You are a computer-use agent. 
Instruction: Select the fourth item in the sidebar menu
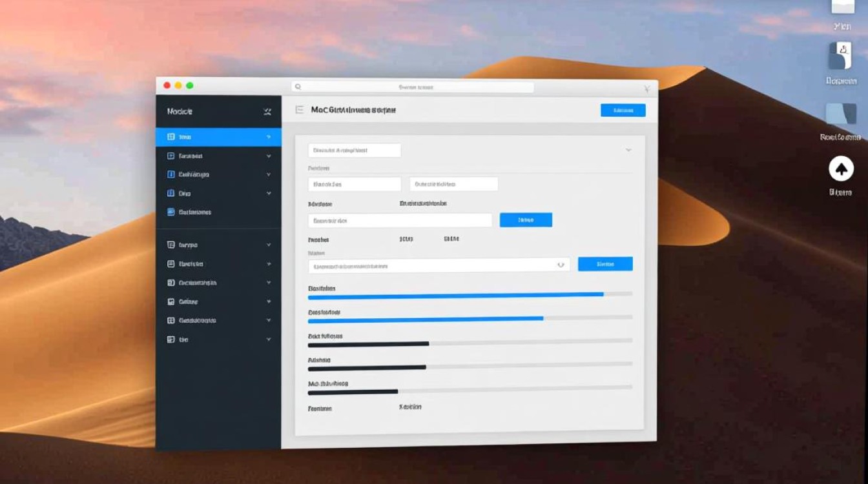click(x=185, y=193)
